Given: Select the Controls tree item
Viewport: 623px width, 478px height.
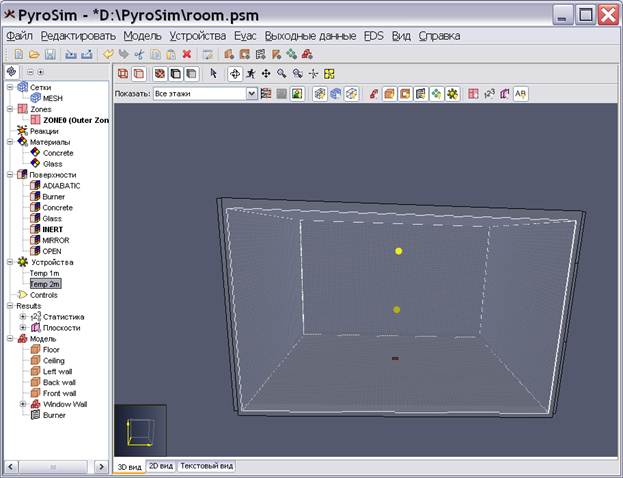Looking at the screenshot, I should coord(44,295).
